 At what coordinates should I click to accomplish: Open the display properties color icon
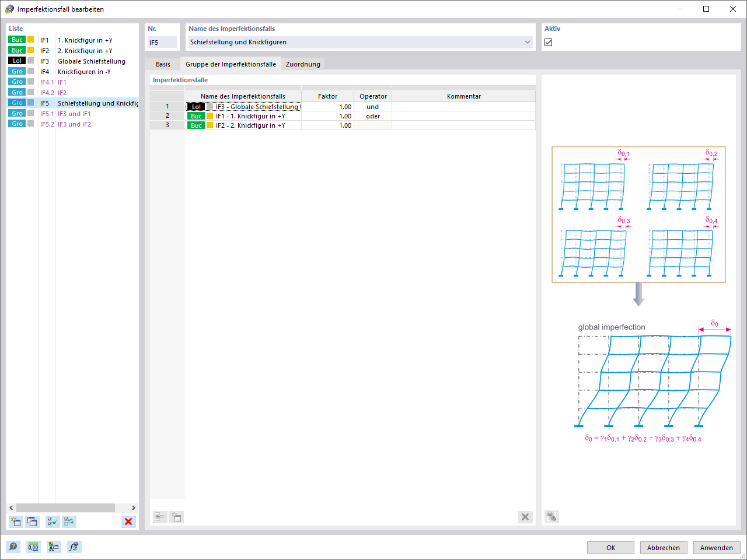click(54, 547)
